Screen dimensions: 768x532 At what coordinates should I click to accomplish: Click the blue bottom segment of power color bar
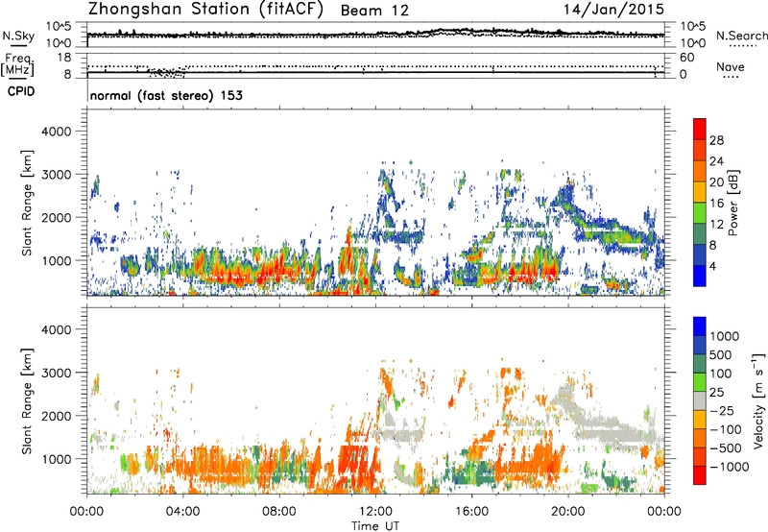point(700,276)
